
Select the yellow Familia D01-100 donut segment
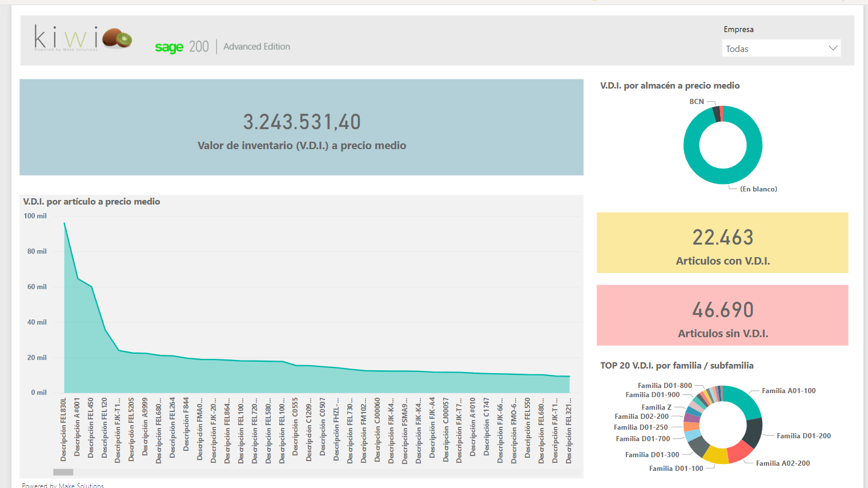point(716,455)
